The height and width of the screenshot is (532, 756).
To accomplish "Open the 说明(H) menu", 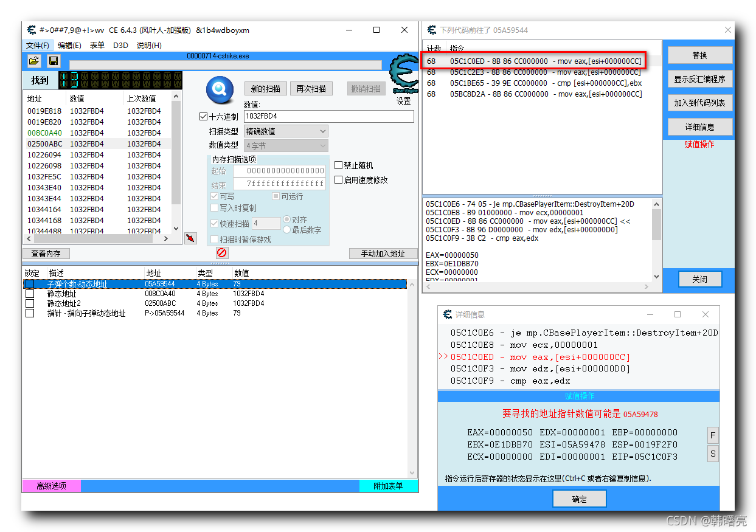I will [149, 45].
